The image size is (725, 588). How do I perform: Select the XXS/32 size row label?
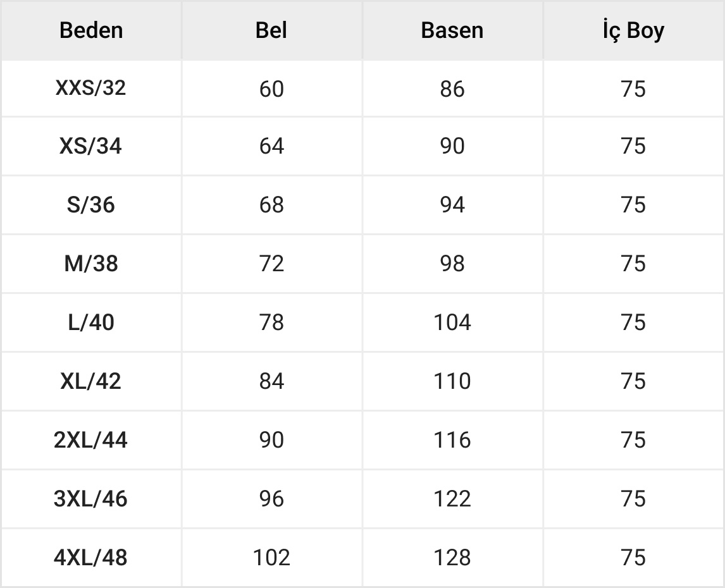(x=91, y=88)
